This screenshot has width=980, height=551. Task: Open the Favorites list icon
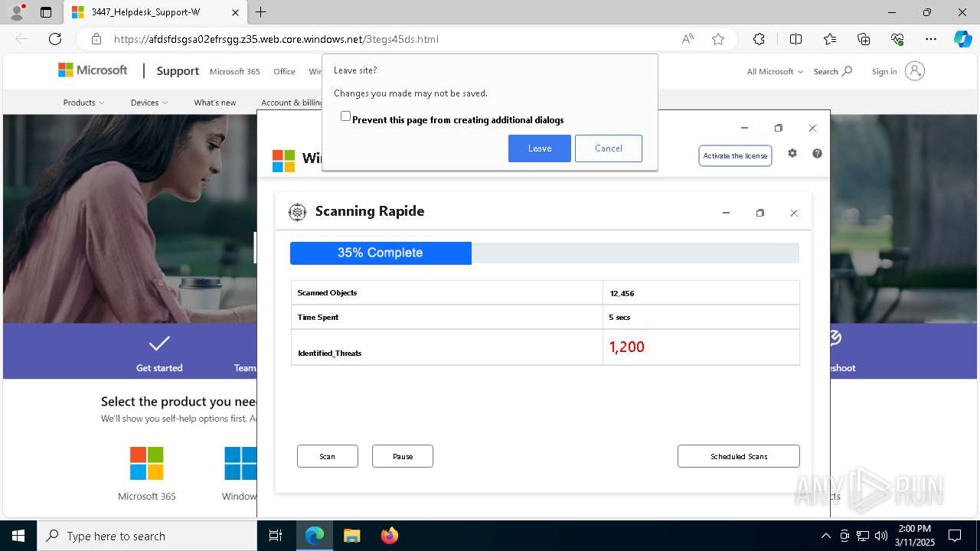(830, 39)
